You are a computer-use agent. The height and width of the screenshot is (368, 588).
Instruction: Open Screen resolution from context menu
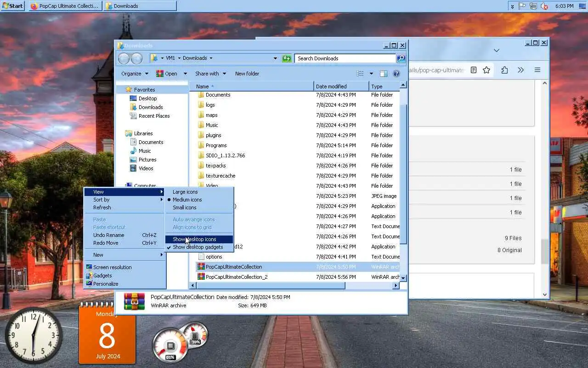[x=124, y=267]
